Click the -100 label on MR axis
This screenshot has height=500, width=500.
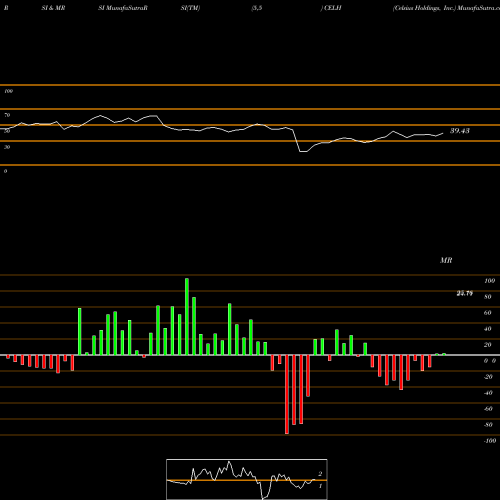coord(490,441)
